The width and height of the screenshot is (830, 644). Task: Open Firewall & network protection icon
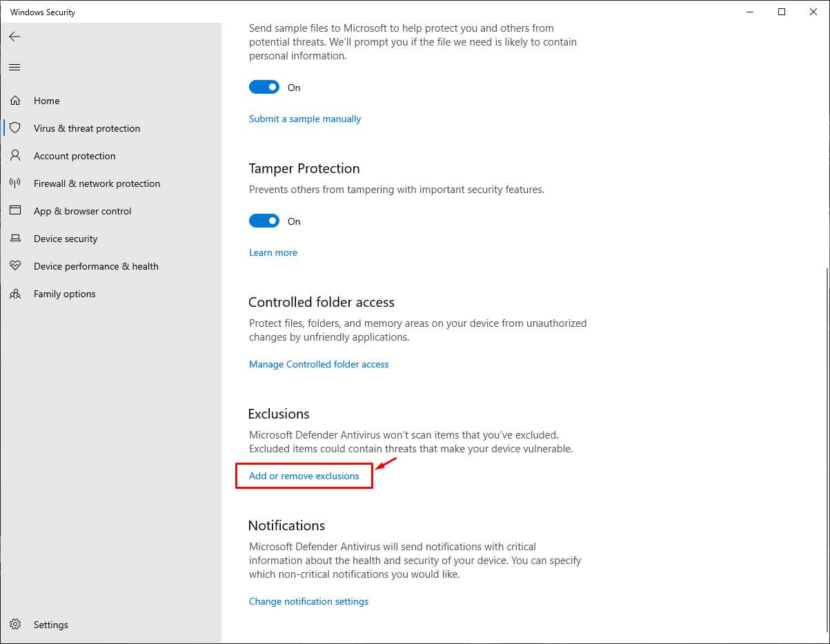[15, 183]
